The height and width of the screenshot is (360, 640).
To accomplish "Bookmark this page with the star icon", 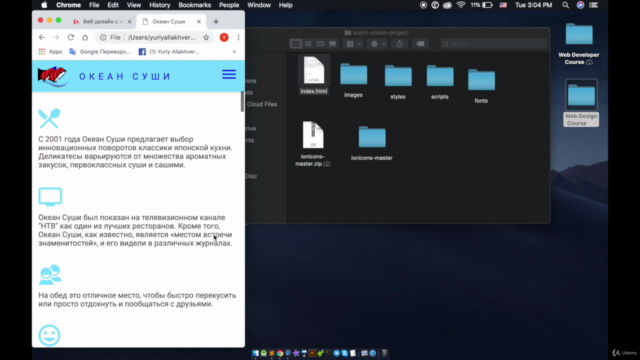I will [206, 38].
